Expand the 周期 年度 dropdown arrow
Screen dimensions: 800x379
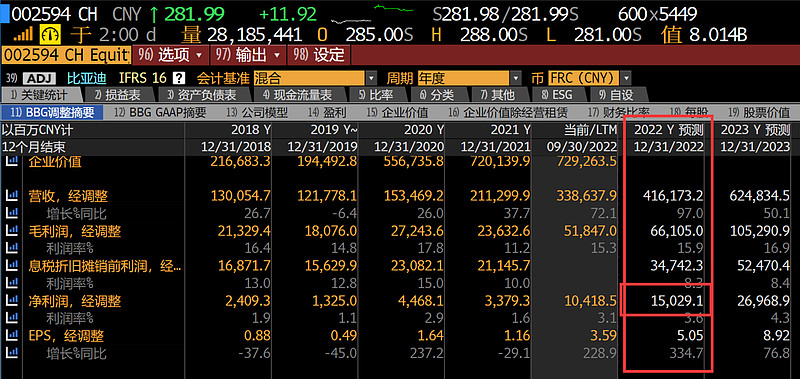coord(516,79)
